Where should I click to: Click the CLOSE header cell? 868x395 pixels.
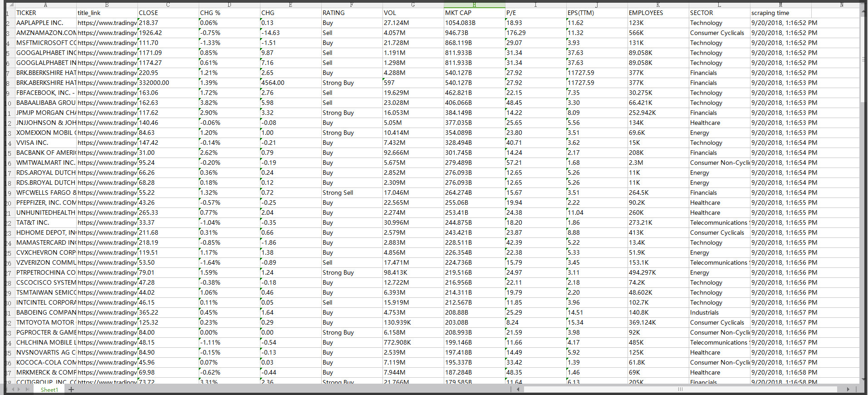point(168,13)
